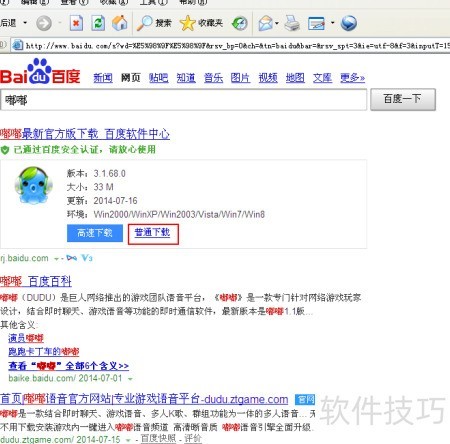Click the green security shield icon
Viewport: 450px width, 444px height.
pyautogui.click(x=5, y=150)
